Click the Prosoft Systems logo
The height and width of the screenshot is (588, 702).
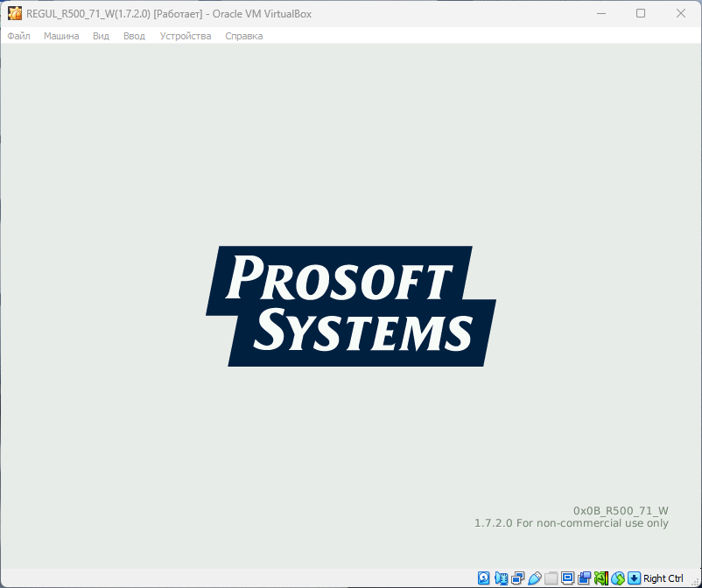[350, 305]
